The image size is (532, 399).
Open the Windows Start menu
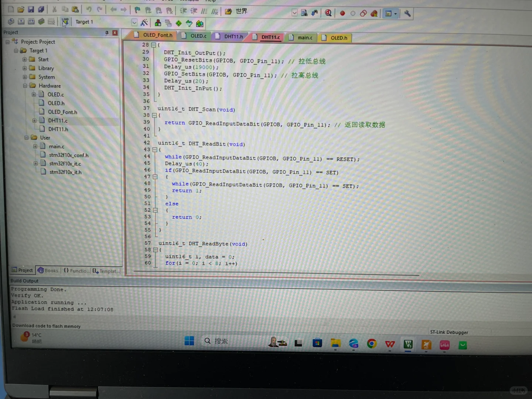[189, 341]
